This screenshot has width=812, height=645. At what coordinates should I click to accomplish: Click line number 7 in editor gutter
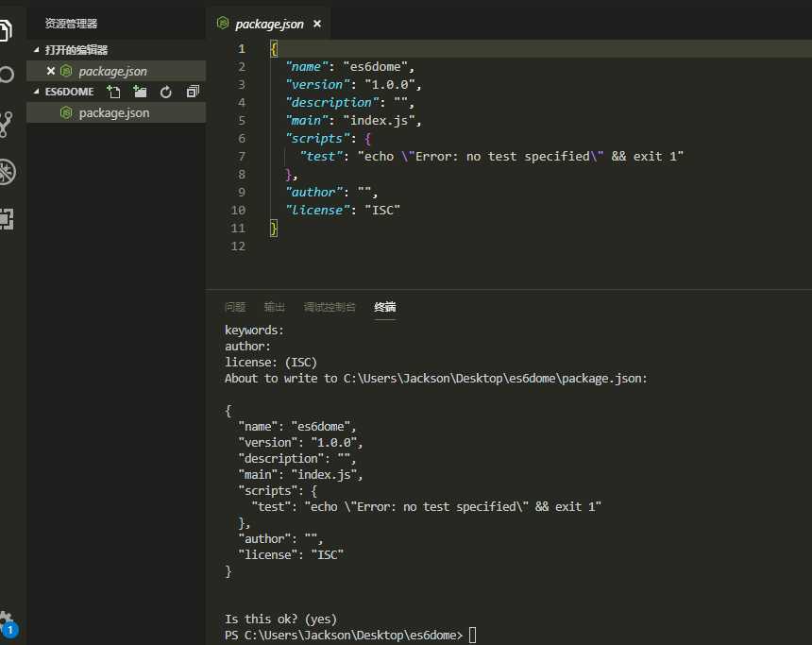242,157
